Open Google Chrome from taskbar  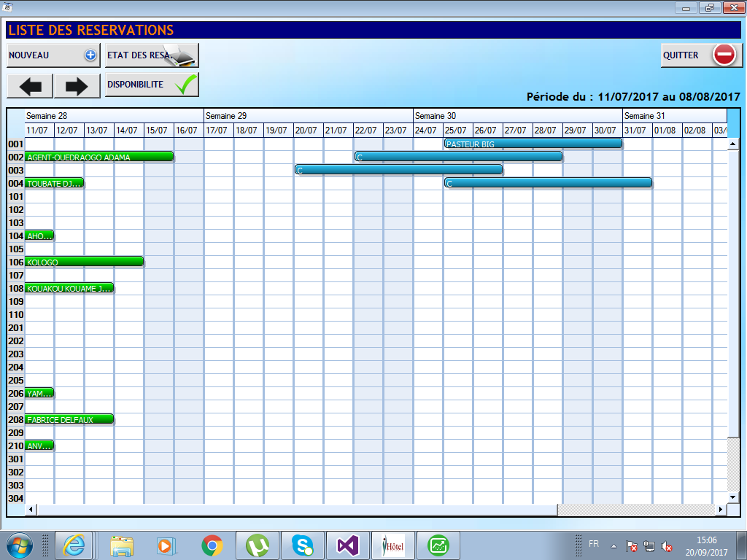tap(212, 545)
